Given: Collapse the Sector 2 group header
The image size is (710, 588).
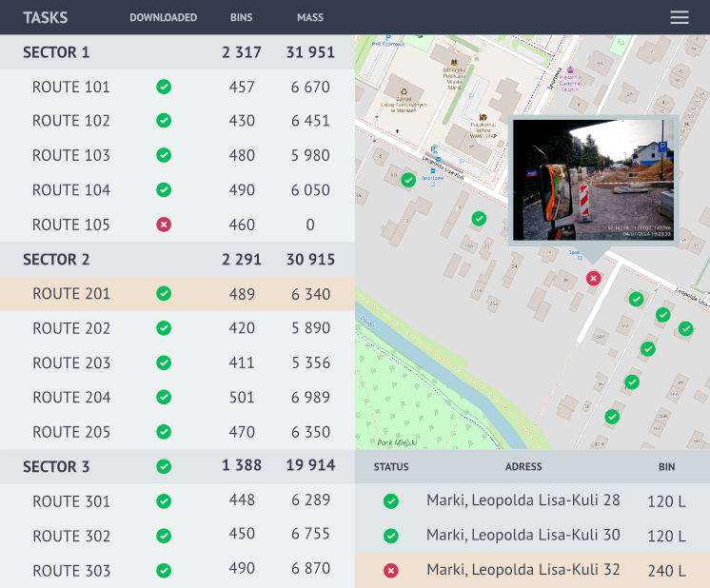Looking at the screenshot, I should click(56, 260).
